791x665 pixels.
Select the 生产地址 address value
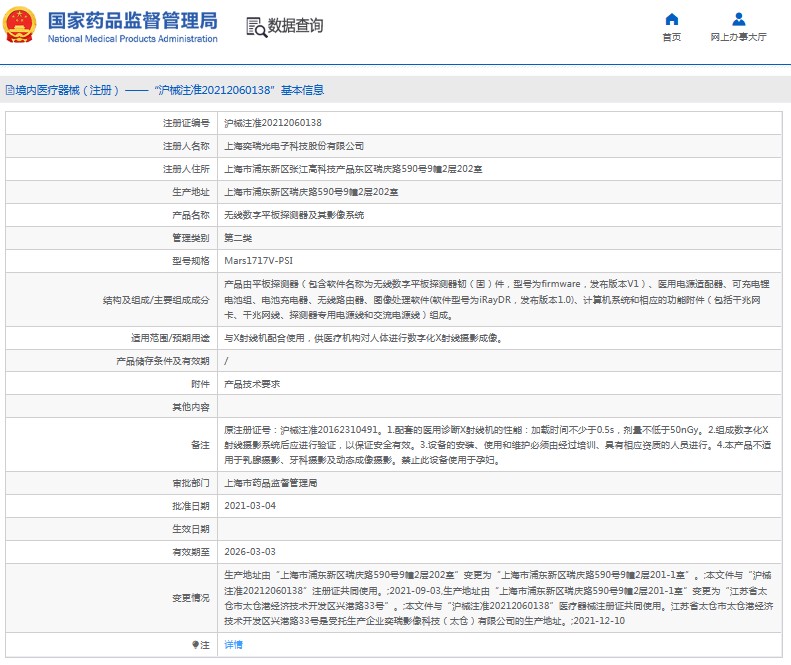click(311, 192)
